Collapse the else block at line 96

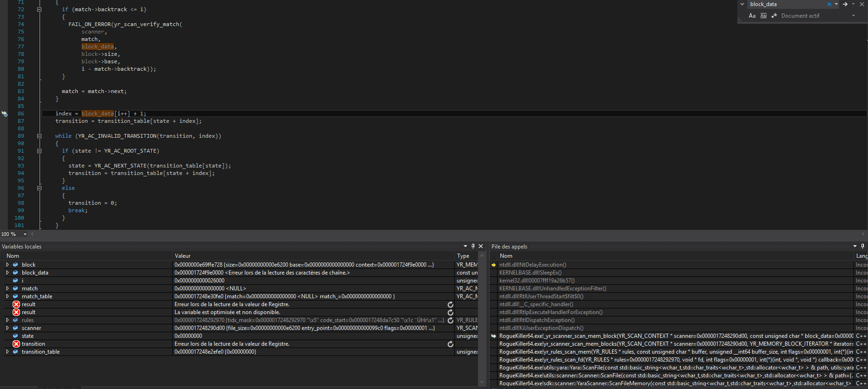(x=40, y=188)
